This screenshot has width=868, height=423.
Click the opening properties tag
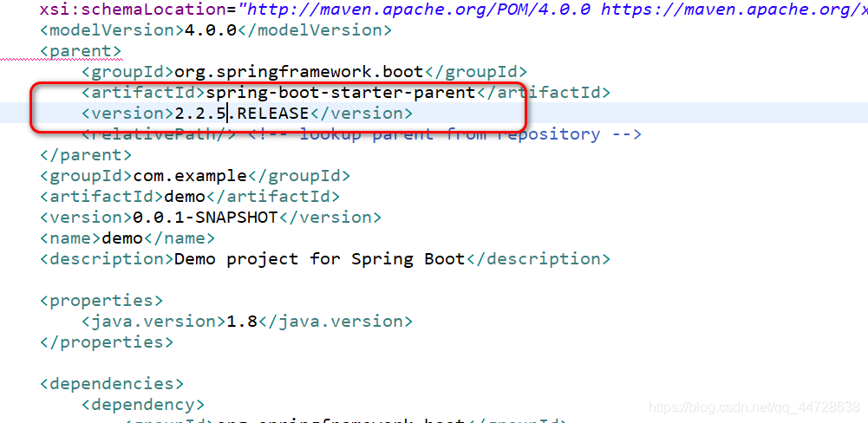click(x=101, y=300)
